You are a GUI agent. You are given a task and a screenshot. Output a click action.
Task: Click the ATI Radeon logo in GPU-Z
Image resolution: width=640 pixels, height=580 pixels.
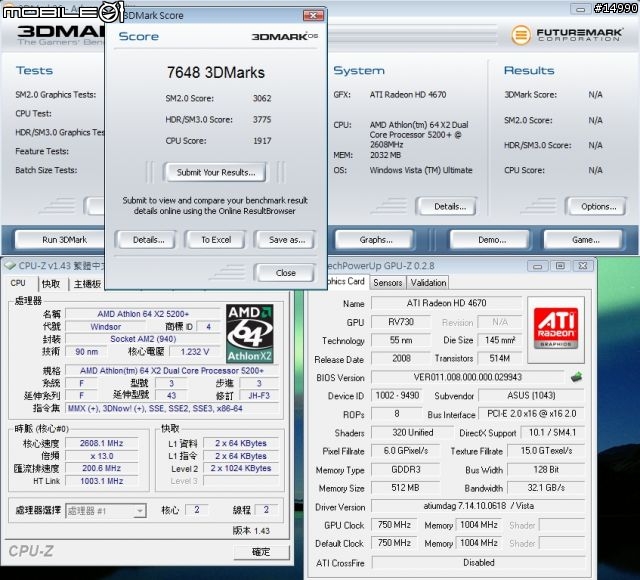[x=556, y=329]
